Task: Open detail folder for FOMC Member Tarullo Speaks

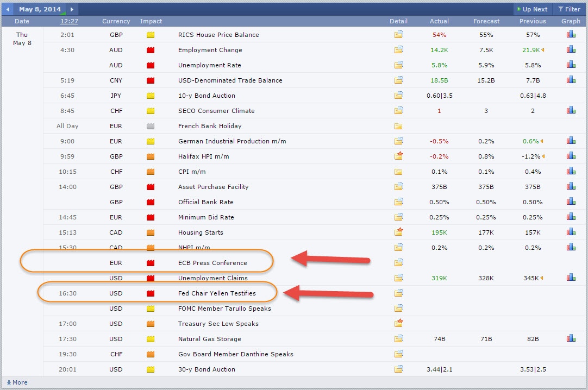Action: [x=399, y=308]
